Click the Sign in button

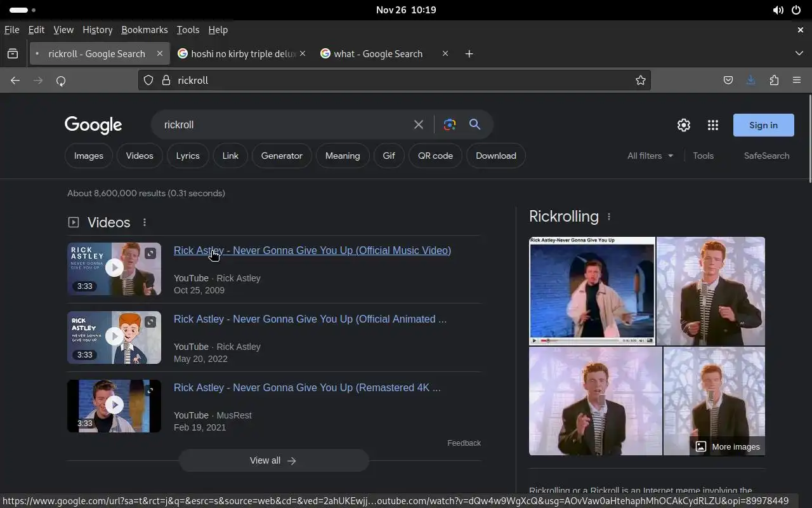763,125
